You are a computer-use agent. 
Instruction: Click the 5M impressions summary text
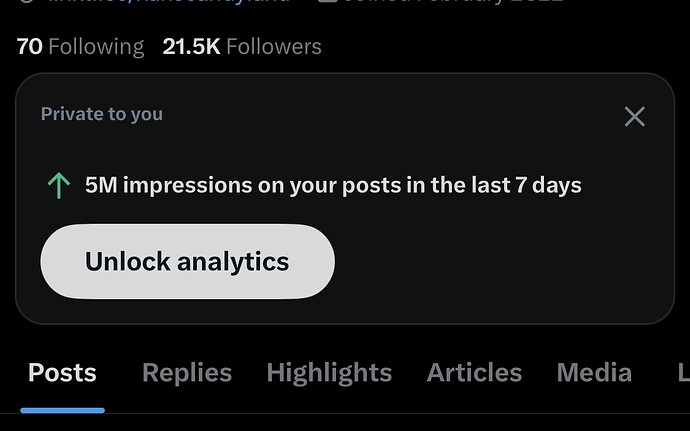tap(333, 185)
